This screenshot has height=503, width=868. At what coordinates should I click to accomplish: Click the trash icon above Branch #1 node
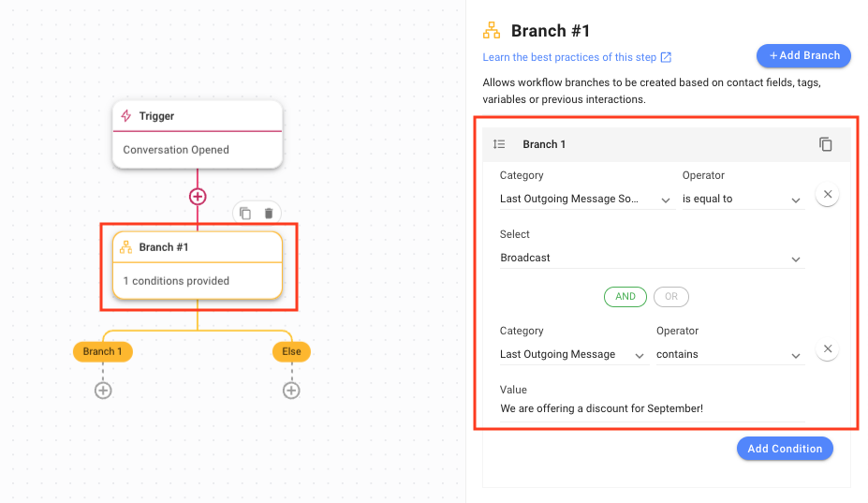pyautogui.click(x=269, y=214)
